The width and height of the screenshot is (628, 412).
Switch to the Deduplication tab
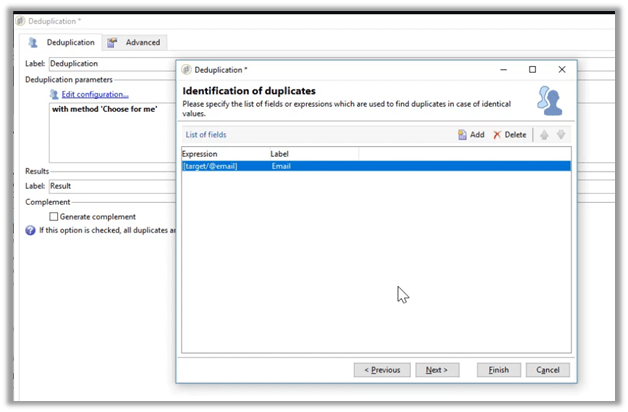[x=63, y=43]
